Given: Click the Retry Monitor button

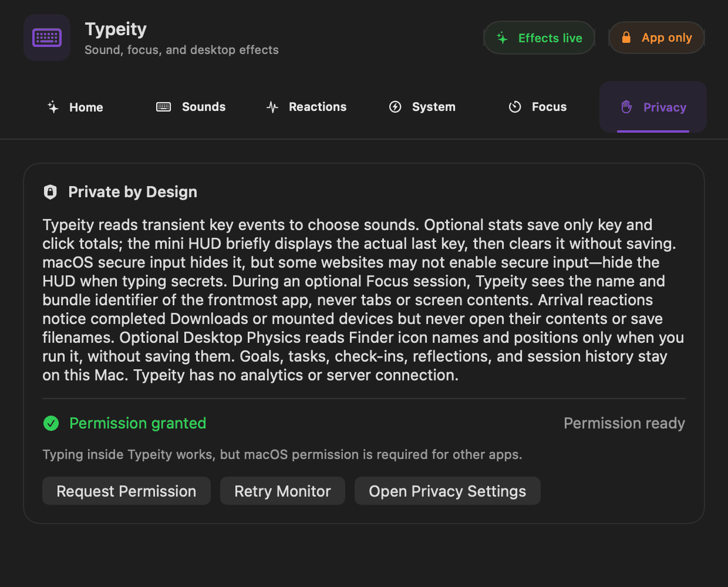Looking at the screenshot, I should coord(282,491).
